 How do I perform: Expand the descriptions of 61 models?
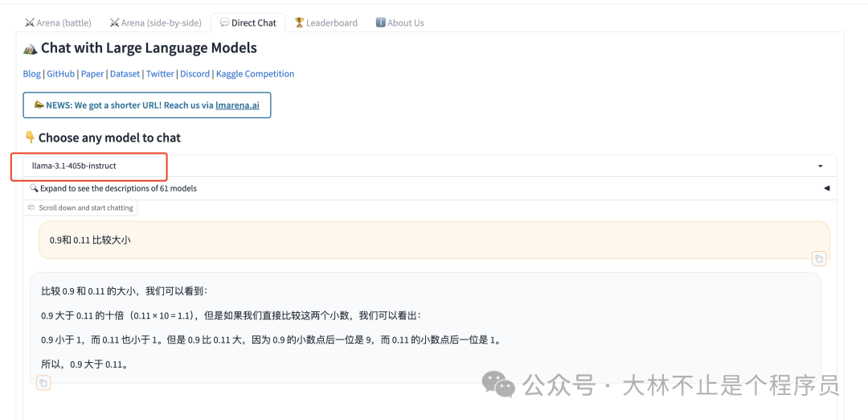[429, 188]
